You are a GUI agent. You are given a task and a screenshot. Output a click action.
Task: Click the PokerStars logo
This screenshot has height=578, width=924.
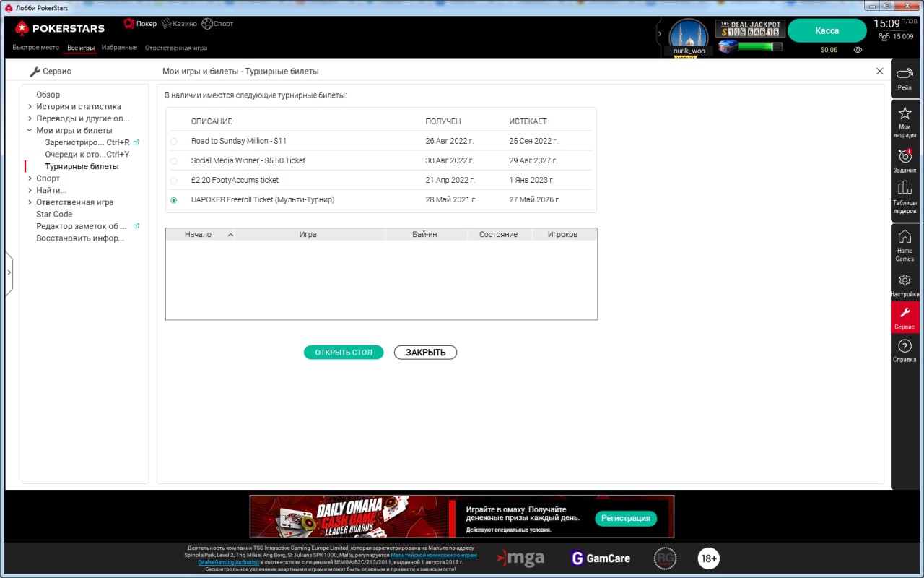(x=60, y=28)
